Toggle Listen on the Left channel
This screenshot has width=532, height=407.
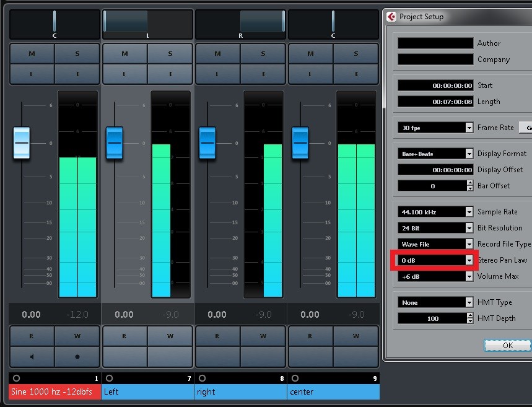[125, 74]
